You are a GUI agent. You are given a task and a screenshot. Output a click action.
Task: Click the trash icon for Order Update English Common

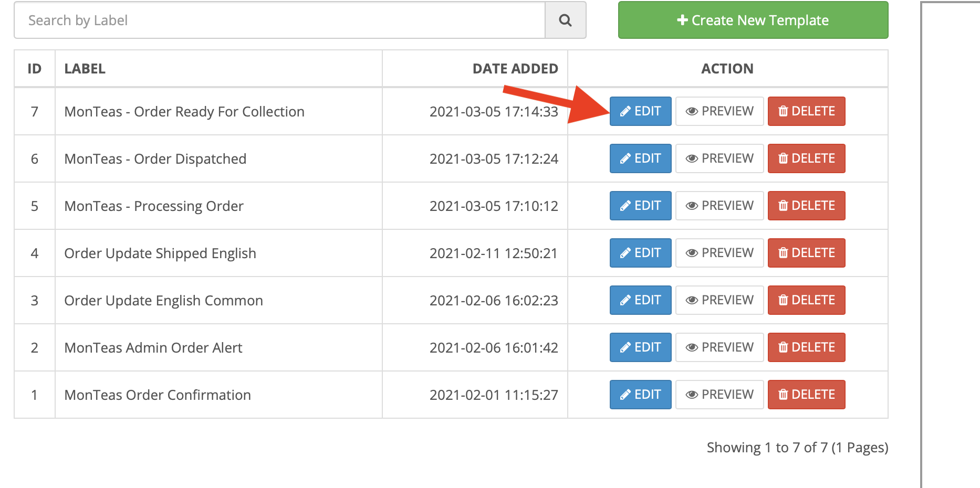783,300
